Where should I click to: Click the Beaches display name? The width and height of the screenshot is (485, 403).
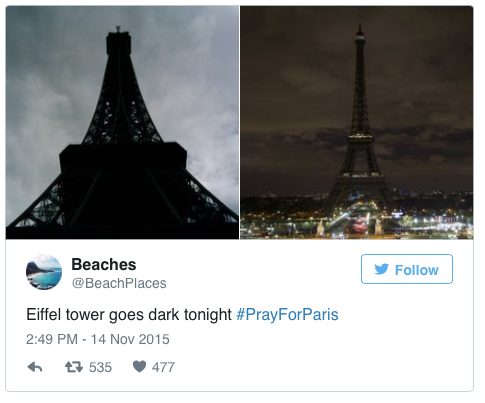(104, 264)
